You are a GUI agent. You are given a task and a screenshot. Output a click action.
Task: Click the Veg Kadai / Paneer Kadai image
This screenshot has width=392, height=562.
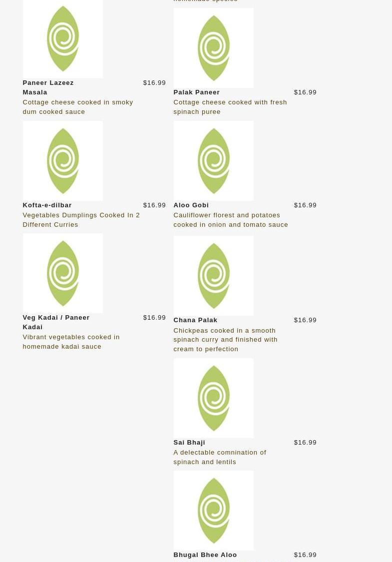[x=62, y=273]
